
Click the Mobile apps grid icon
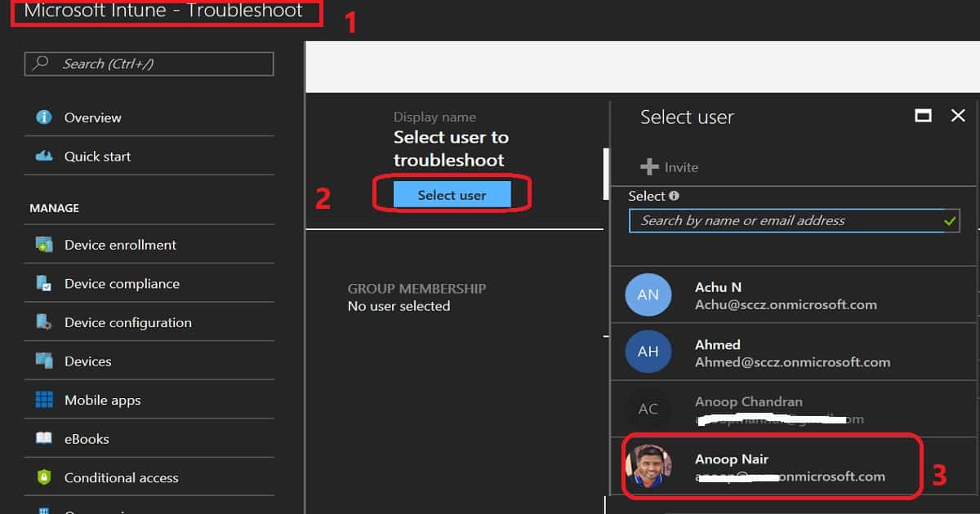pyautogui.click(x=44, y=400)
